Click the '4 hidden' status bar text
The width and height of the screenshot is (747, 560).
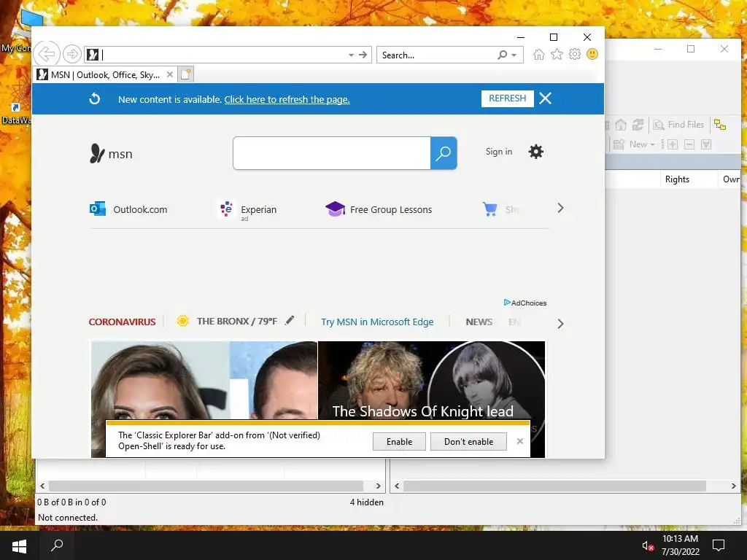click(x=366, y=502)
